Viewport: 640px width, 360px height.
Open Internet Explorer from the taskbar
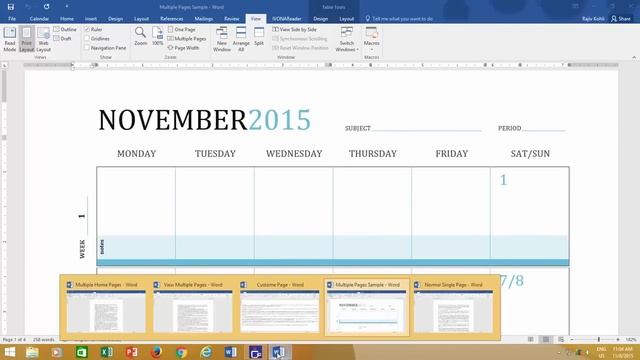(x=206, y=352)
